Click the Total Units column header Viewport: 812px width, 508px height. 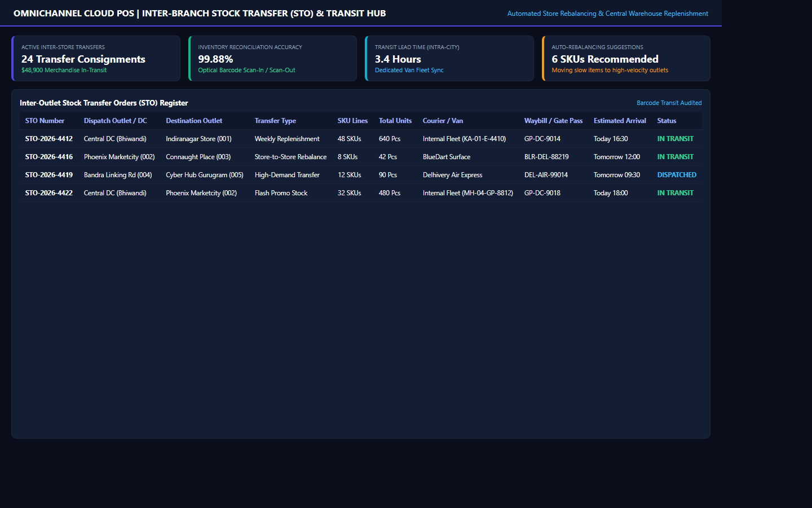coord(395,121)
